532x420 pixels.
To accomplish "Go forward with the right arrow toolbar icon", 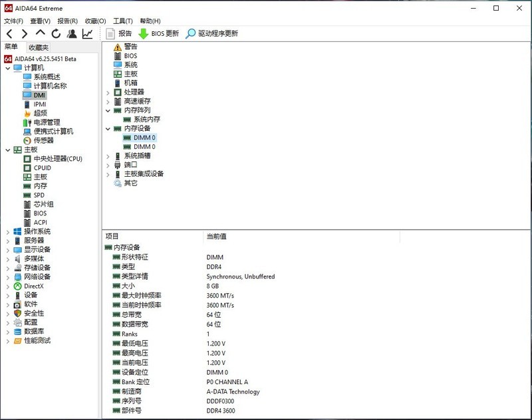I will click(x=25, y=33).
